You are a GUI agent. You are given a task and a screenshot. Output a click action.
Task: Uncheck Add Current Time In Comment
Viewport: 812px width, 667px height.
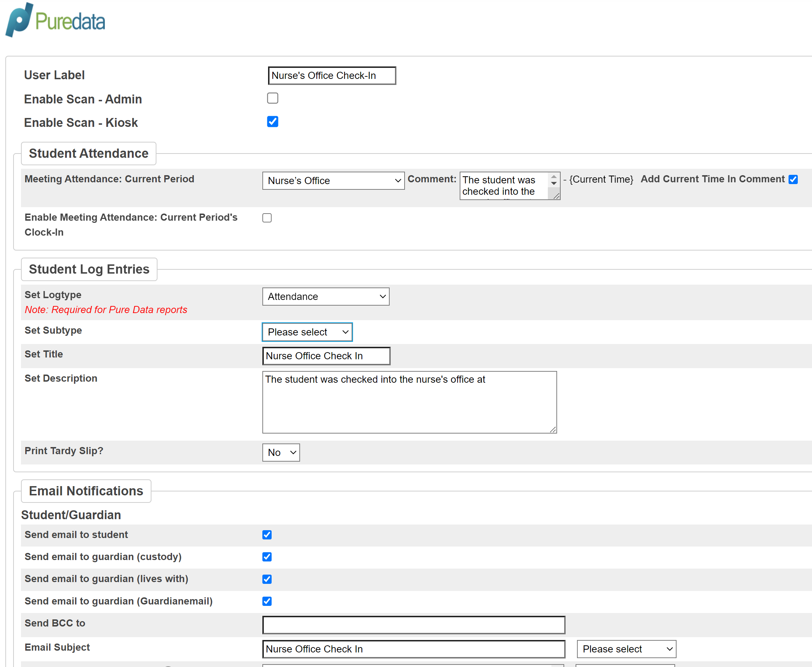794,179
